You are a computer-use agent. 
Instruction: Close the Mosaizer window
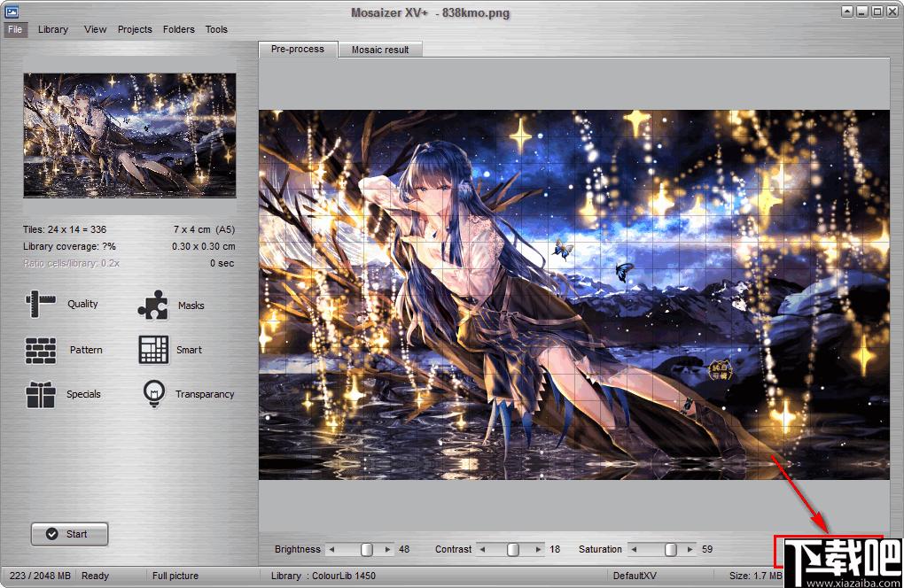click(x=892, y=12)
